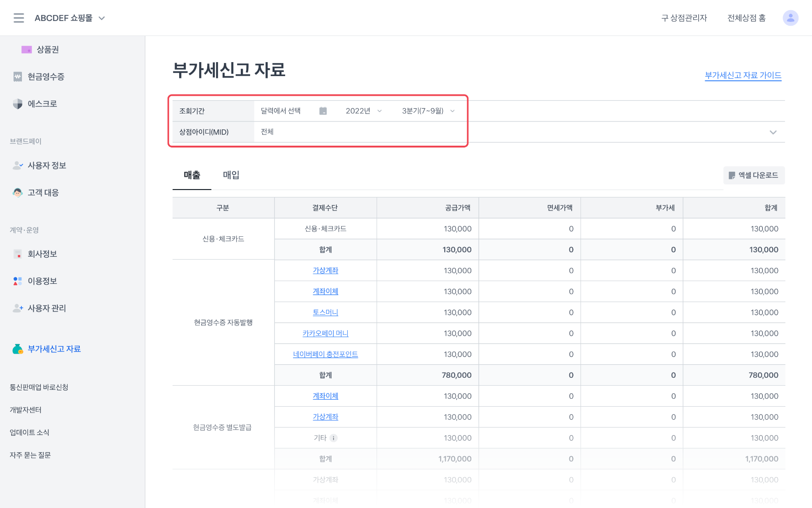This screenshot has height=508, width=812.
Task: Switch to the 매입 tab
Action: click(x=231, y=175)
